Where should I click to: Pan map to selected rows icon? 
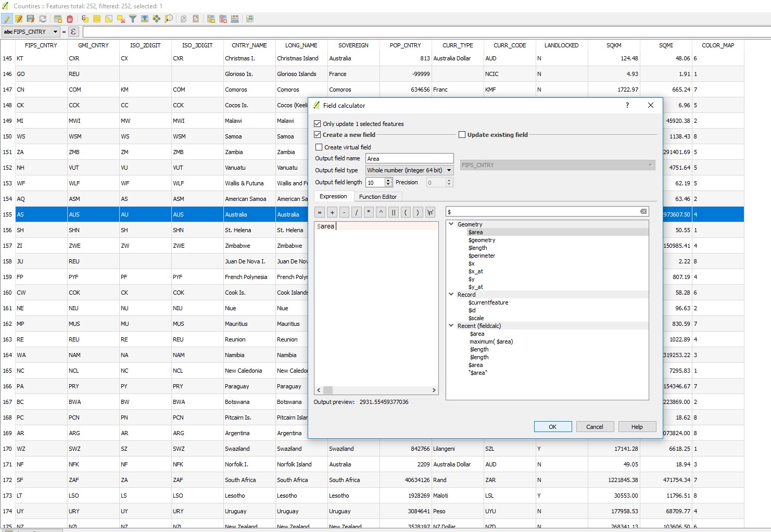(x=157, y=19)
